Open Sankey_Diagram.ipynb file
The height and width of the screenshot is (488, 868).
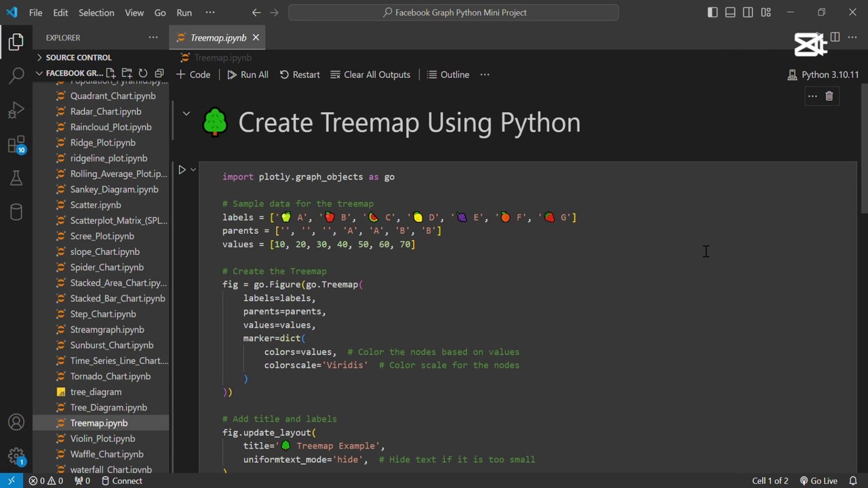point(114,189)
